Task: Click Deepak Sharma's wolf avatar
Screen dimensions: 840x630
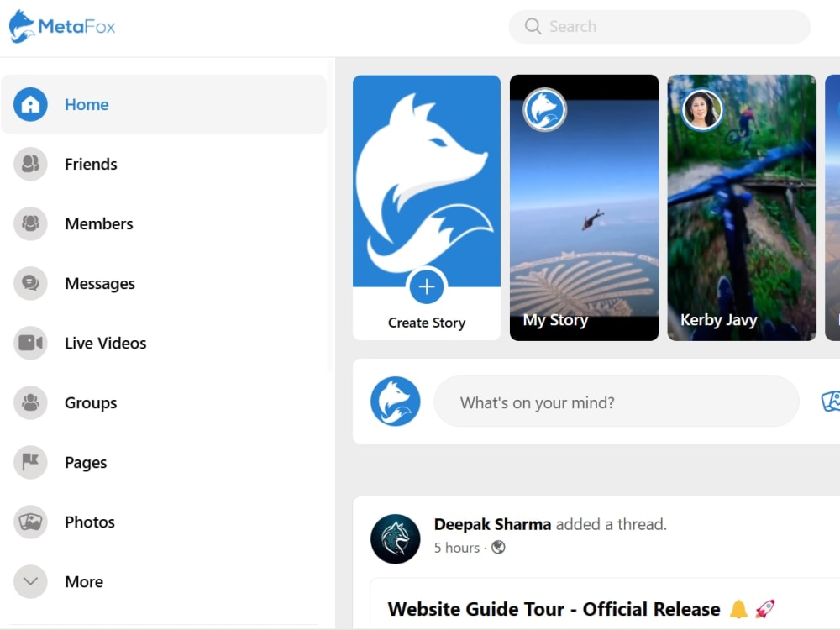Action: 396,539
